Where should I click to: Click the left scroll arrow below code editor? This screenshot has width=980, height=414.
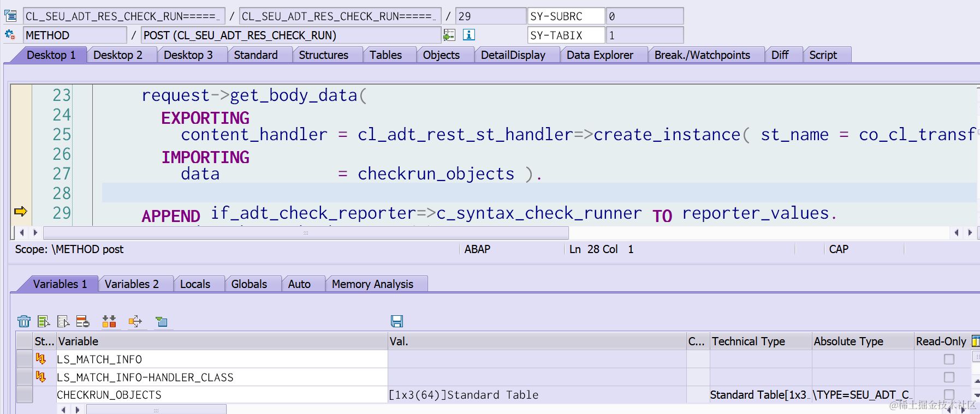[22, 233]
